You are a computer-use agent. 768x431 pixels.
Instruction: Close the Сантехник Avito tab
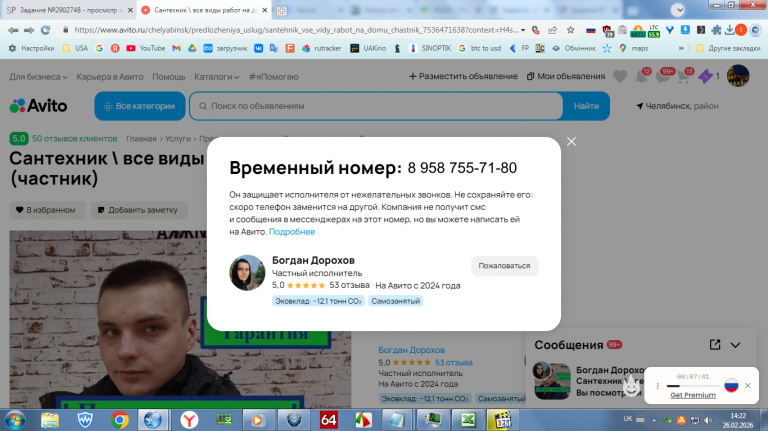click(264, 10)
